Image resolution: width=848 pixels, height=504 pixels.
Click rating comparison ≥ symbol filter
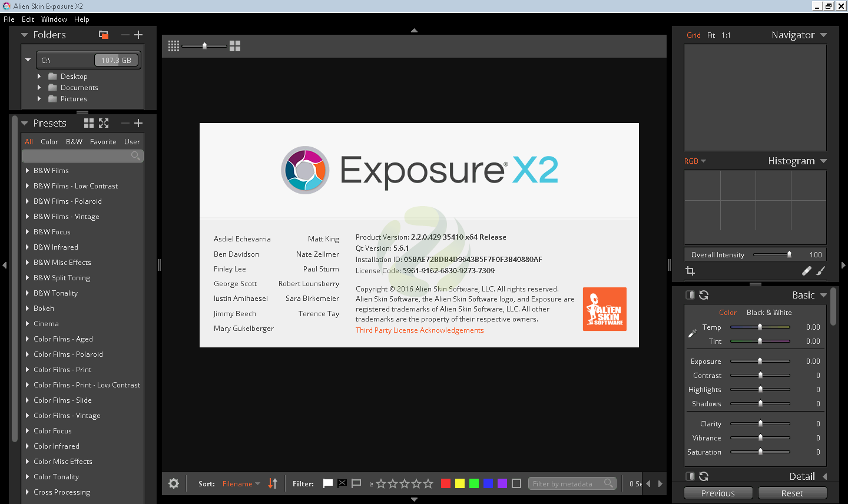tap(371, 484)
